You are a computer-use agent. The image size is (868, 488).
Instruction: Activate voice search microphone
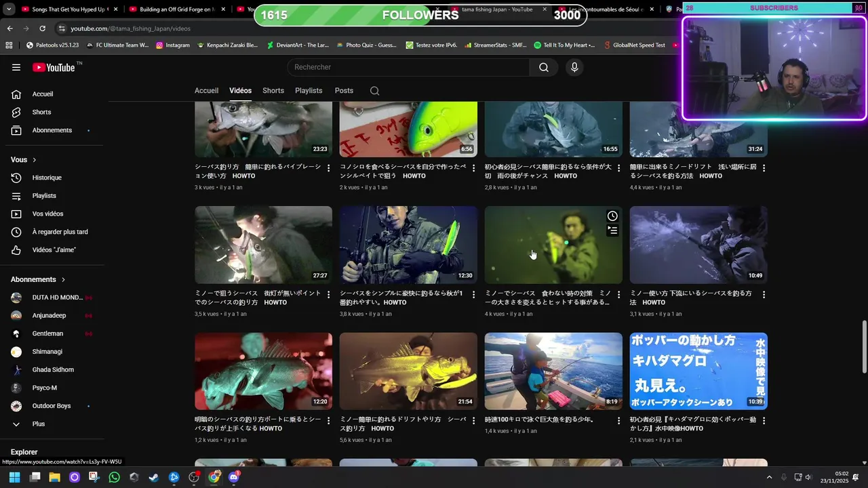coord(574,67)
